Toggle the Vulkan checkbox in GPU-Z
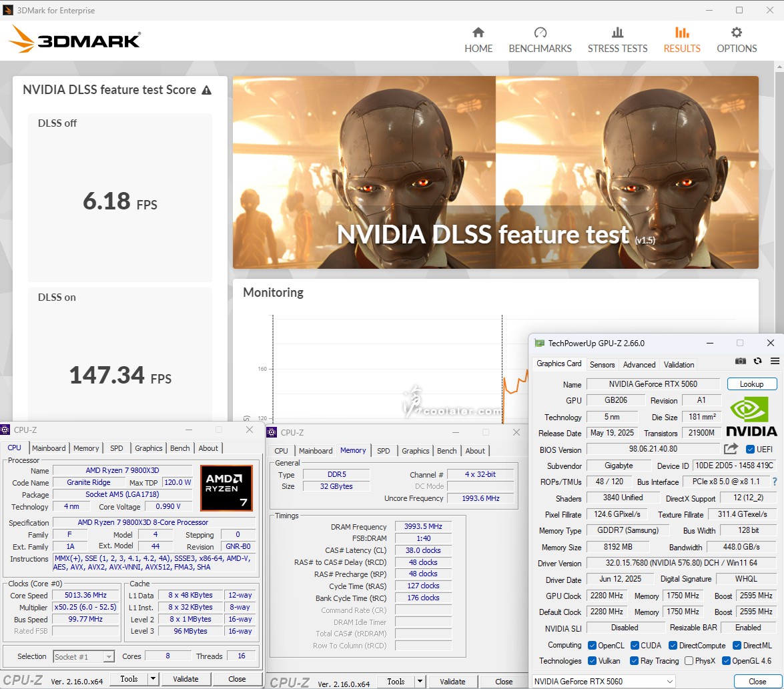The height and width of the screenshot is (689, 784). click(592, 660)
